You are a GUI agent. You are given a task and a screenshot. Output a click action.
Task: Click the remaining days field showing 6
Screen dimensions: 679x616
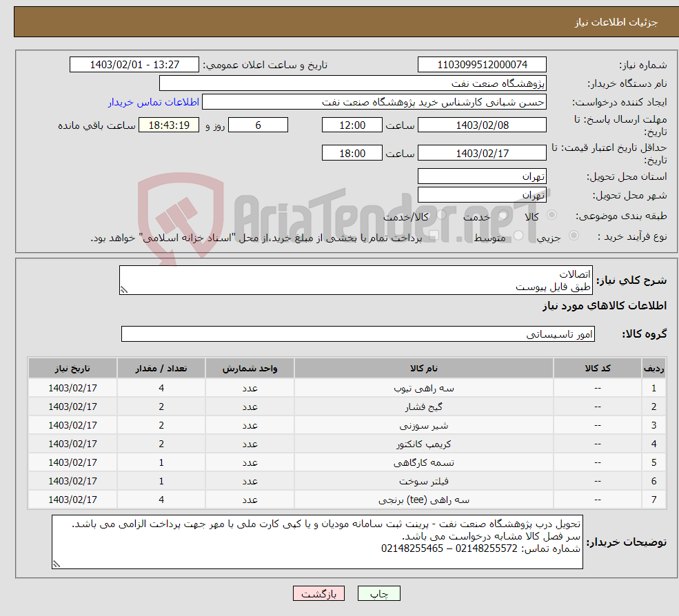pyautogui.click(x=258, y=125)
